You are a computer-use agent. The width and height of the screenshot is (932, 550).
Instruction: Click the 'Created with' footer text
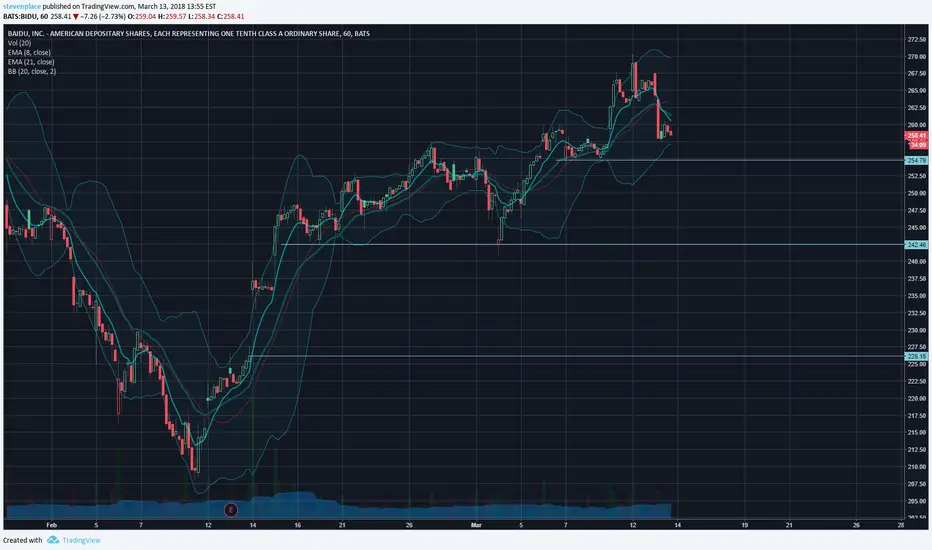point(23,540)
